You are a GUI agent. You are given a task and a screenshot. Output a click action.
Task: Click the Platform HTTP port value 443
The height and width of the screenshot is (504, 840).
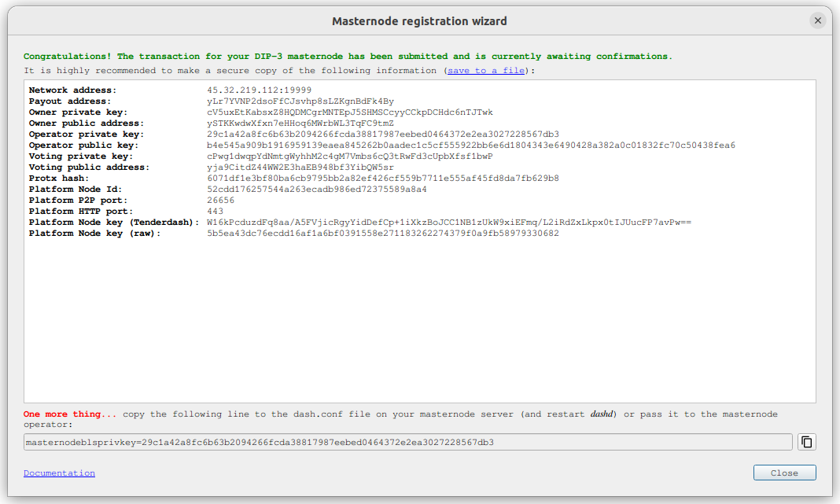tap(216, 212)
